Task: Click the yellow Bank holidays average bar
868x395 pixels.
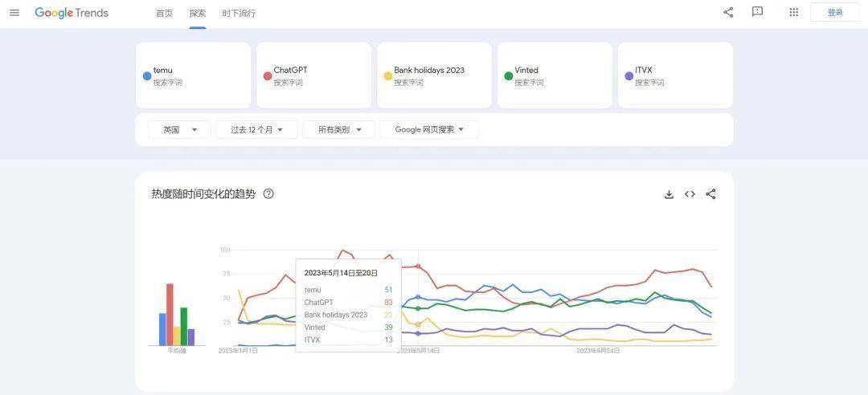Action: click(177, 336)
